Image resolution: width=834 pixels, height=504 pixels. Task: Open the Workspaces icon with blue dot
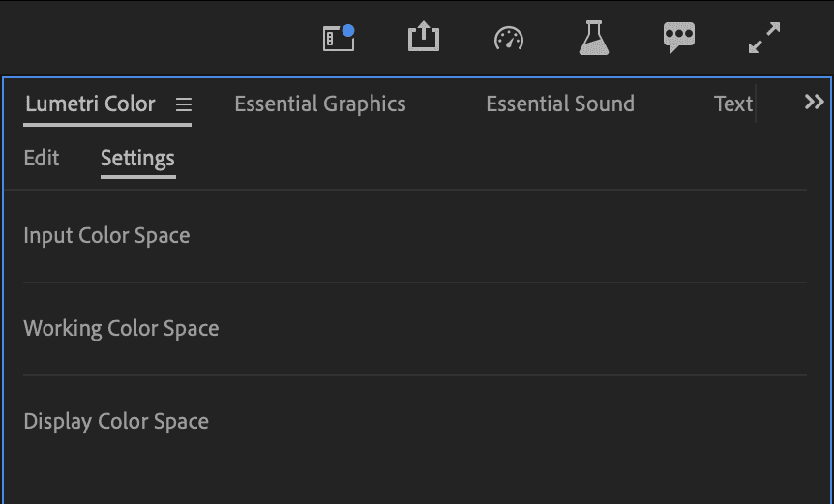click(339, 38)
